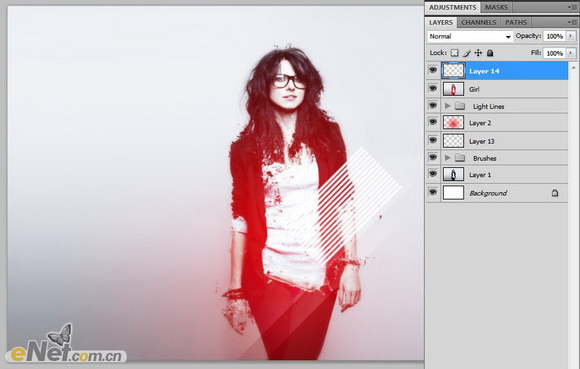Click the Layer 1 thumbnail
The width and height of the screenshot is (580, 369).
[453, 175]
